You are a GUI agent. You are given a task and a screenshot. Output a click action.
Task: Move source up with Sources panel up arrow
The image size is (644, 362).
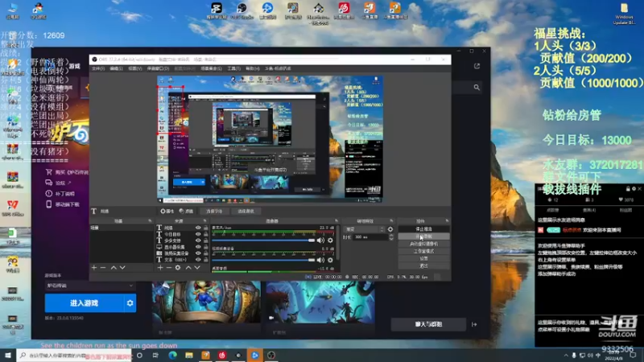188,268
